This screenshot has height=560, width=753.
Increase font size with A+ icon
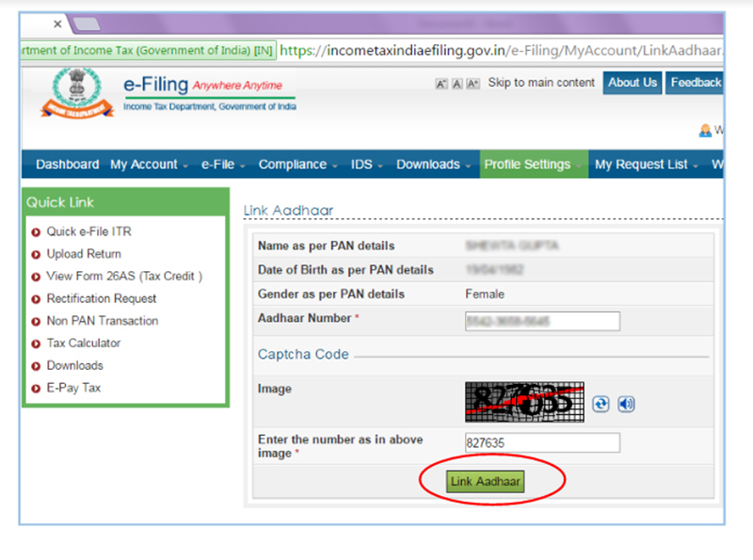click(x=473, y=84)
